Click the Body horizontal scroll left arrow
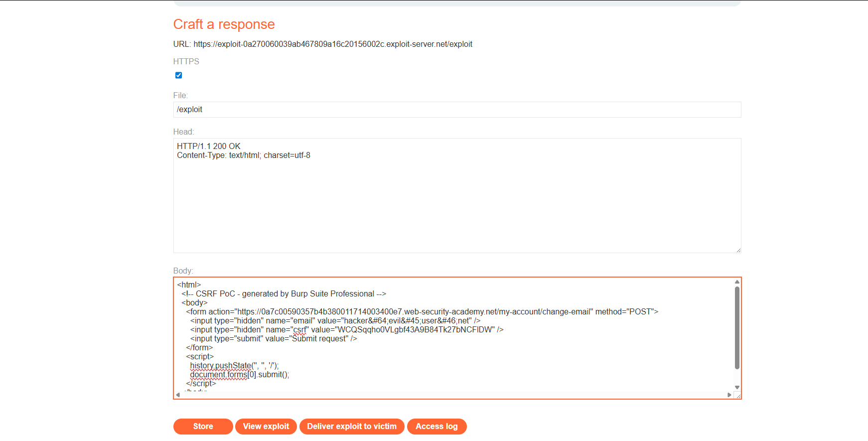This screenshot has width=868, height=441. pyautogui.click(x=178, y=395)
